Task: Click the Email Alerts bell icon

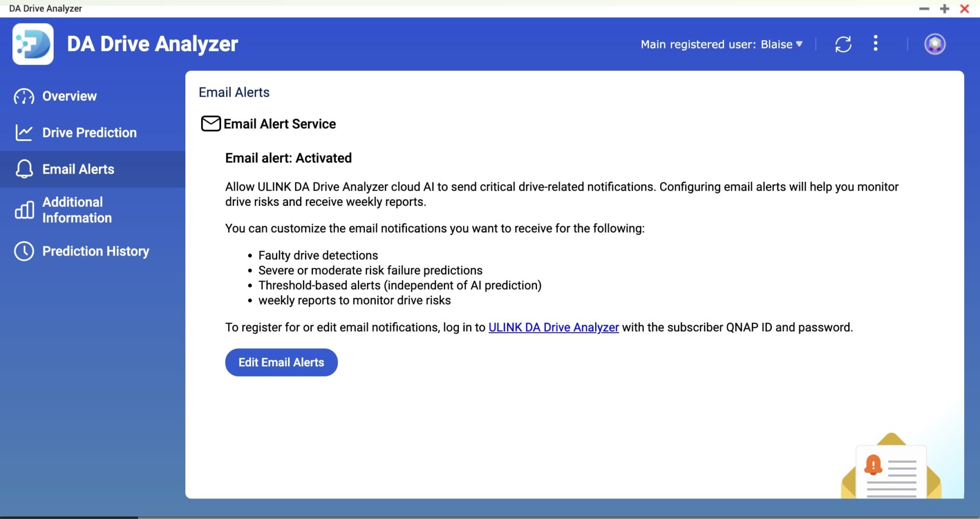Action: [24, 169]
